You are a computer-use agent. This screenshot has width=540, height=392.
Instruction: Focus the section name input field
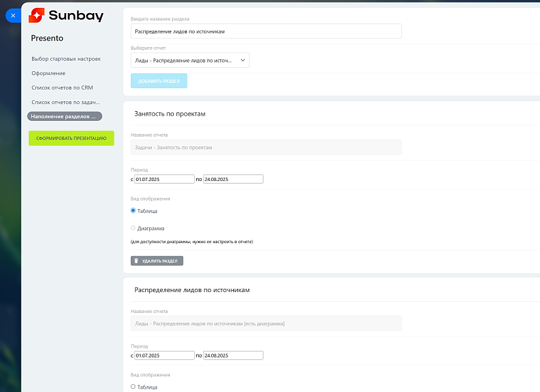pos(266,31)
